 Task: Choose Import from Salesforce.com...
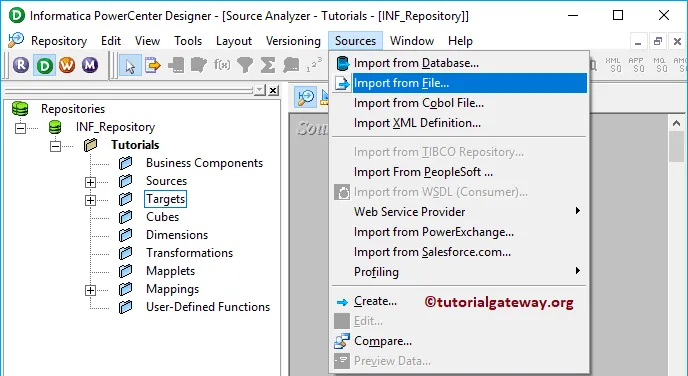459,252
